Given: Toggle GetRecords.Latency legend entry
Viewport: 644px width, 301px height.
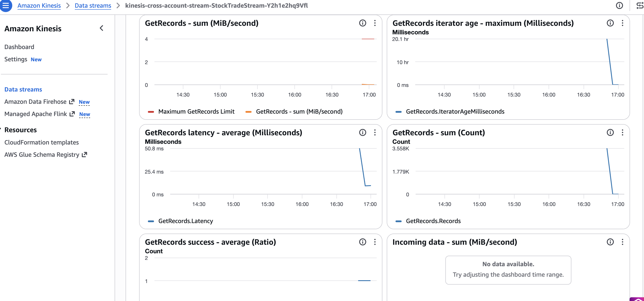Looking at the screenshot, I should (180, 221).
